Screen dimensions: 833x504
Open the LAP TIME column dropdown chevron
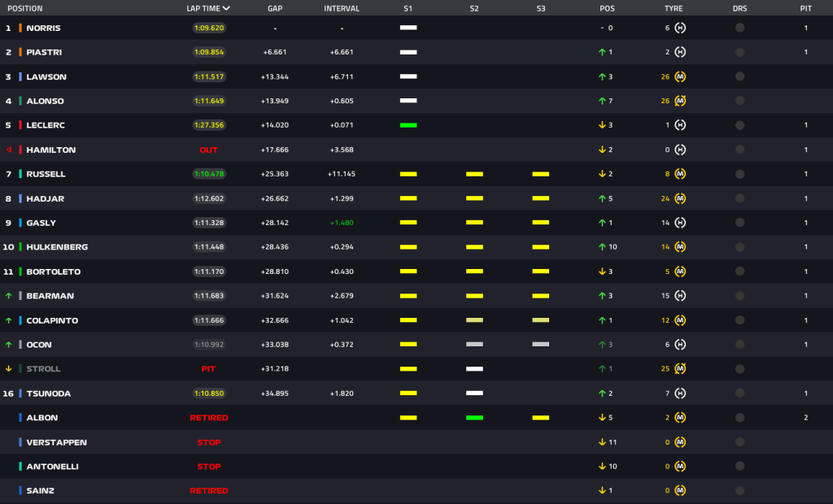[226, 8]
